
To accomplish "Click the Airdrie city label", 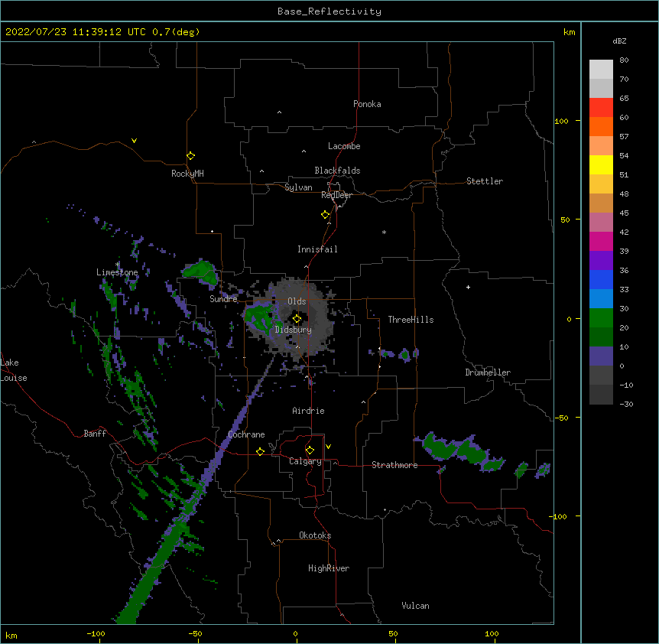I will pos(309,411).
